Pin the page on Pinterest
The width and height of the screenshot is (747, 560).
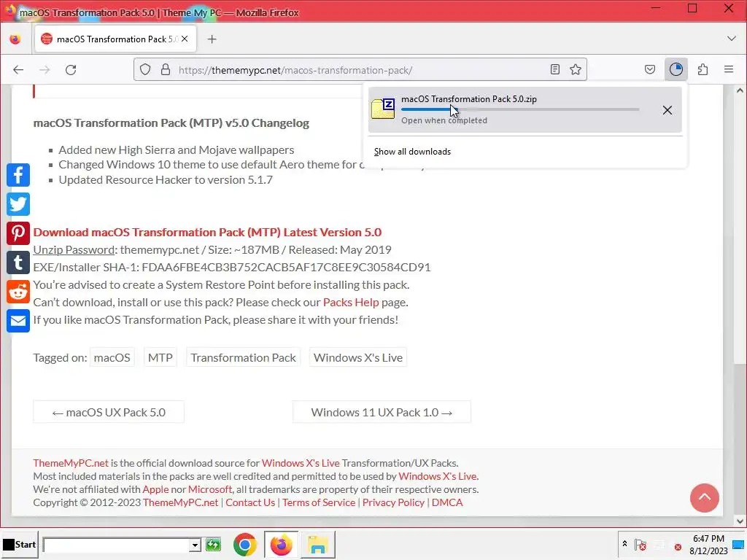click(x=18, y=233)
